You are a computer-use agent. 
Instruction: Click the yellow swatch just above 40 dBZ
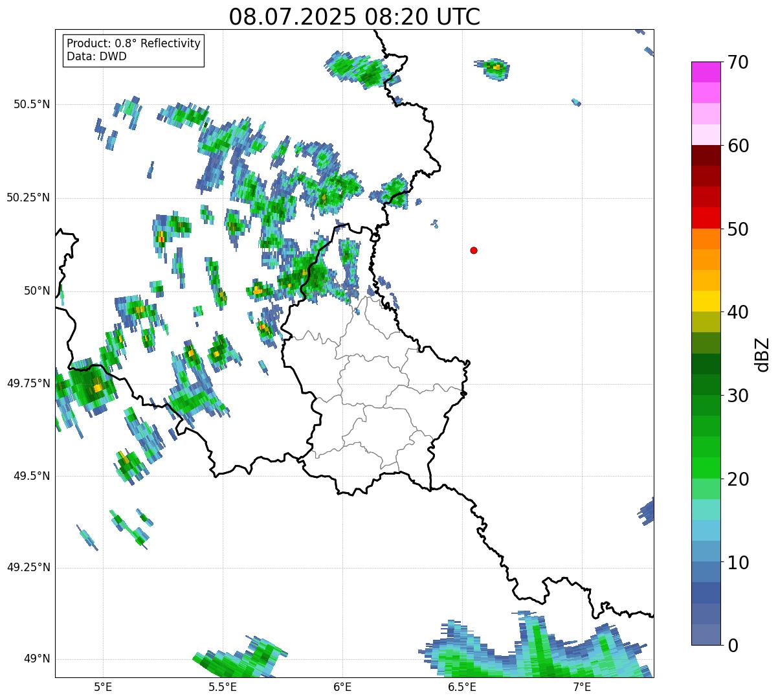(706, 301)
